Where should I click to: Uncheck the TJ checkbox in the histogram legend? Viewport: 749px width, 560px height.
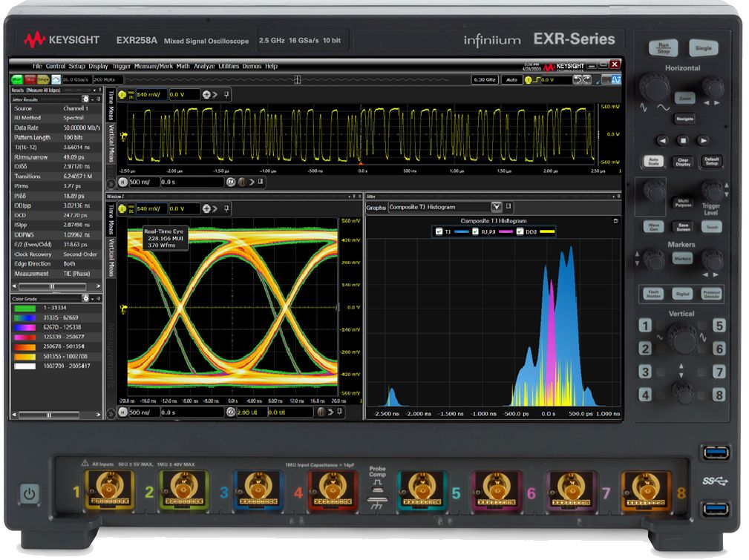point(439,231)
